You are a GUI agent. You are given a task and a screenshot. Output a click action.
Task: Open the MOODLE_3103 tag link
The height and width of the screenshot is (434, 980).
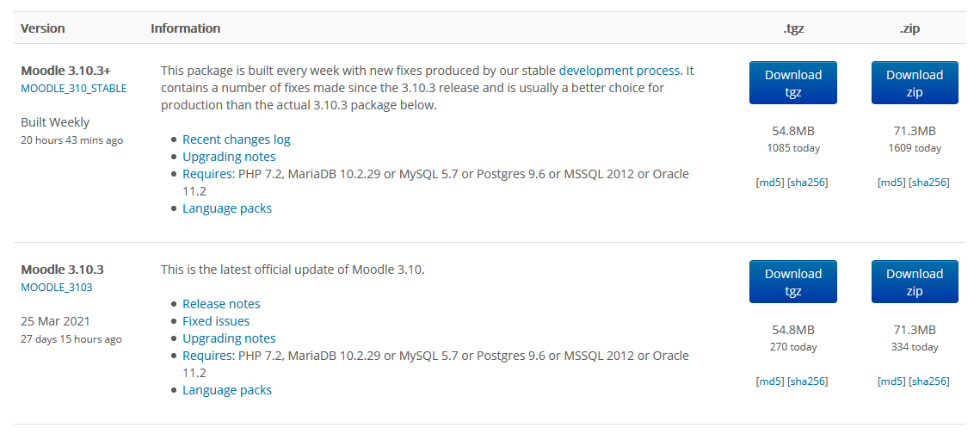pos(56,287)
